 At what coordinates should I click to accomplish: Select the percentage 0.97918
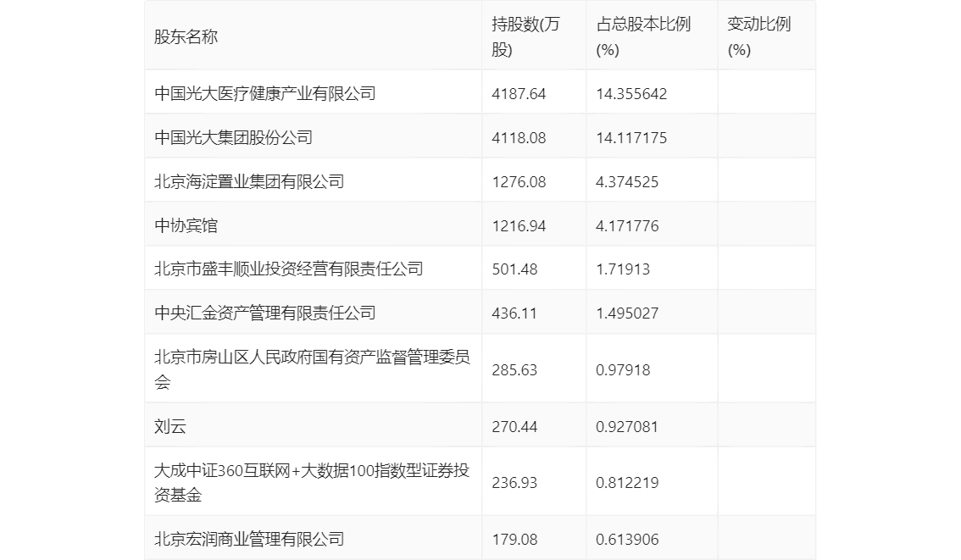(623, 370)
